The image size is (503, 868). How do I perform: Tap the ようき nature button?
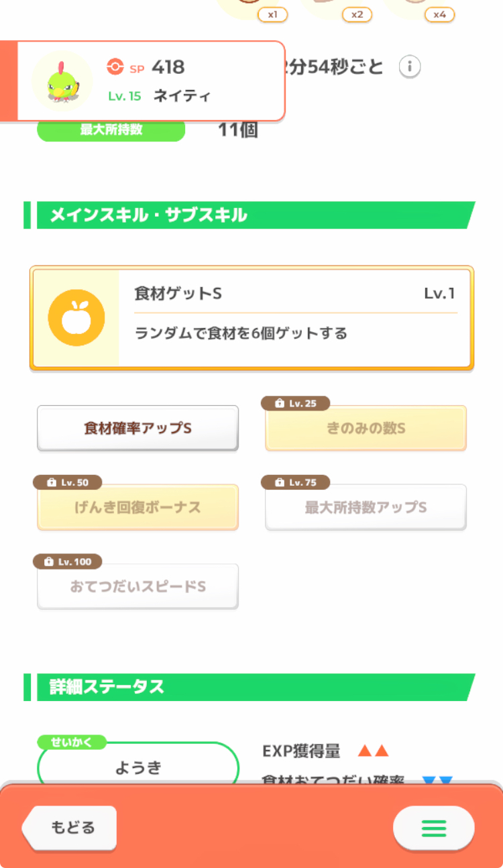click(x=138, y=768)
